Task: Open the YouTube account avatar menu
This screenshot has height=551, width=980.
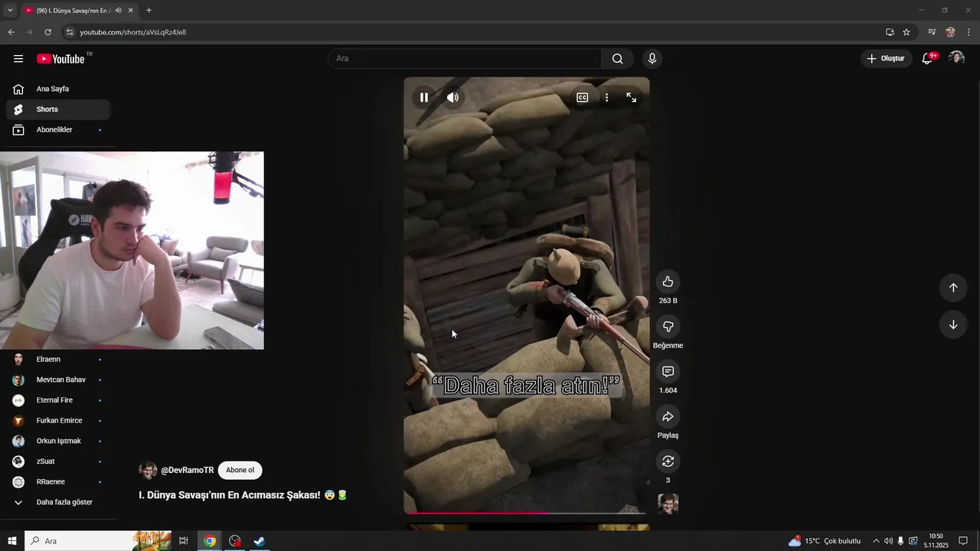Action: 956,58
